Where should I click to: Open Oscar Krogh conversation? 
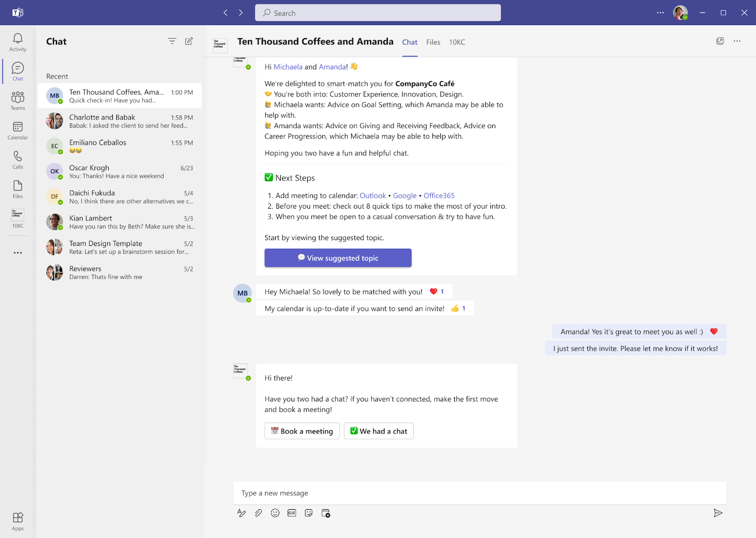click(120, 171)
